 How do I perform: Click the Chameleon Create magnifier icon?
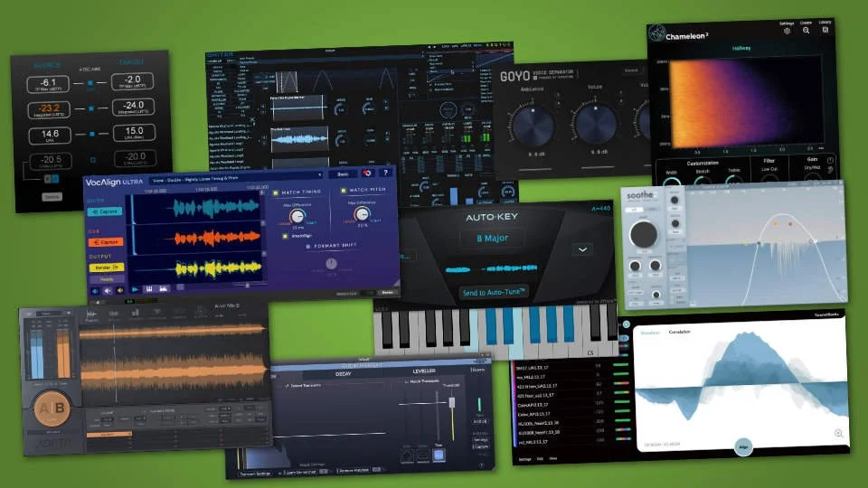tap(806, 31)
